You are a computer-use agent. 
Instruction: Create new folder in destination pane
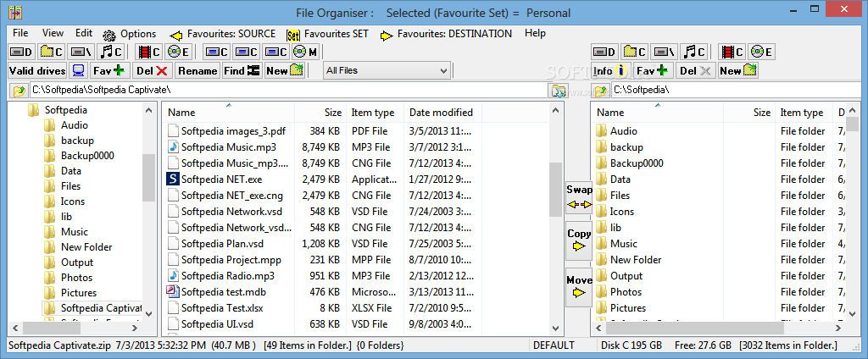[x=738, y=70]
